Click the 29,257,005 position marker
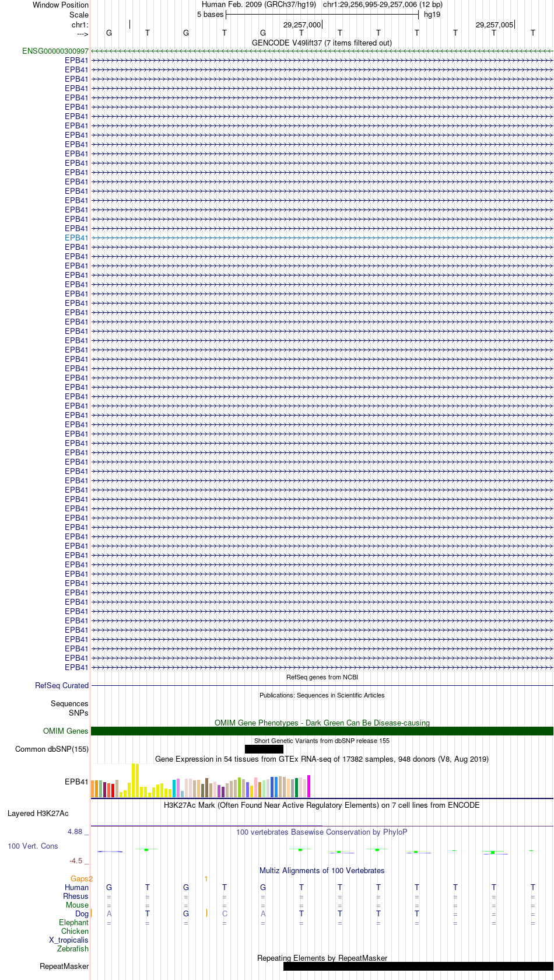Screen dimensions: 554x980 pyautogui.click(x=495, y=25)
